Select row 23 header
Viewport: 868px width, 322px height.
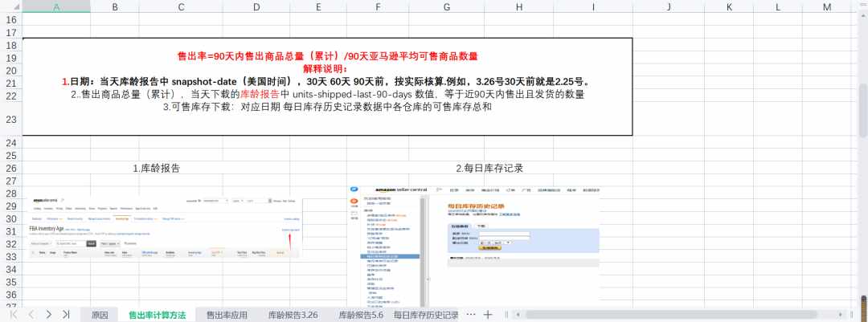[x=11, y=119]
